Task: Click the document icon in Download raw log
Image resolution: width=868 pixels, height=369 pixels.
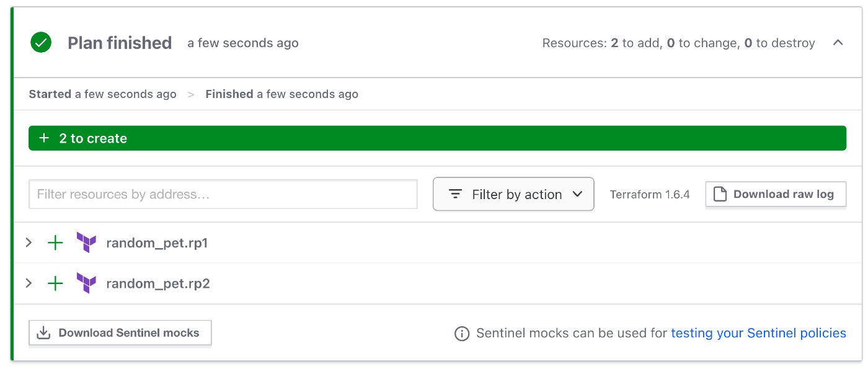Action: click(x=720, y=194)
